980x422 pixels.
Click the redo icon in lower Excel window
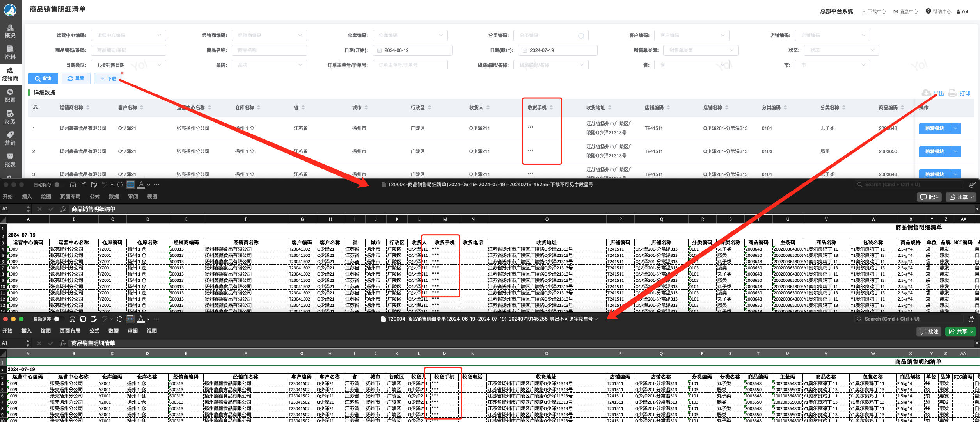point(120,319)
